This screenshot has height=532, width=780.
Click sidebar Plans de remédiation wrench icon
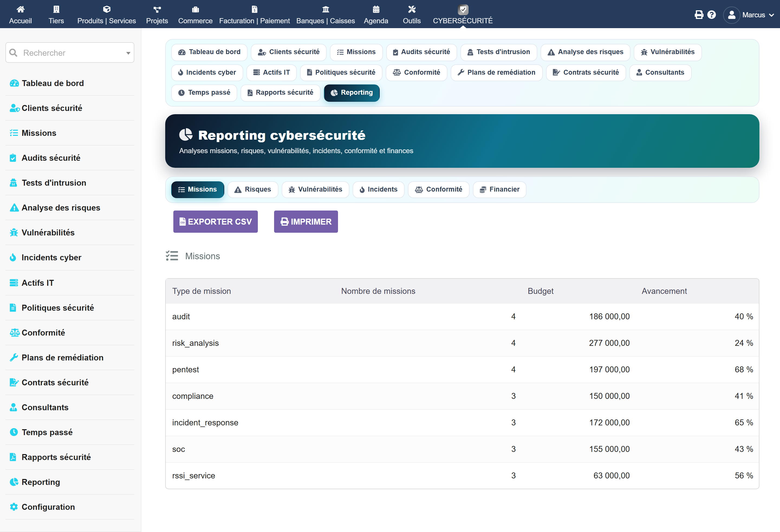tap(14, 357)
